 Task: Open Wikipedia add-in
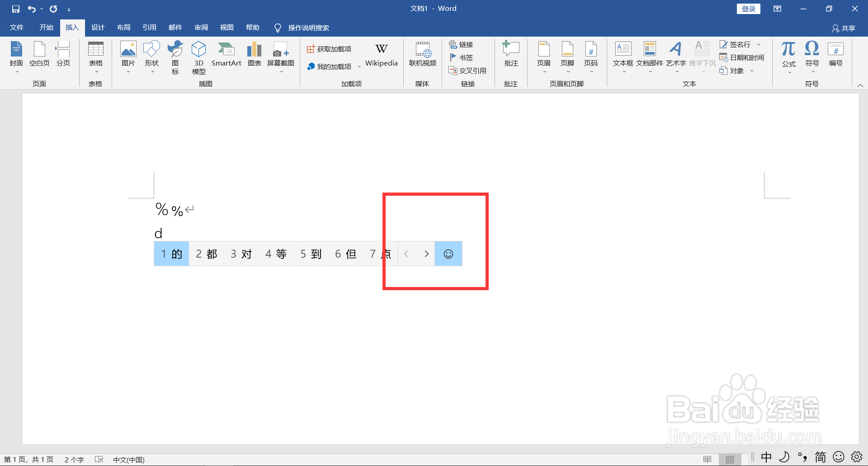pos(381,55)
